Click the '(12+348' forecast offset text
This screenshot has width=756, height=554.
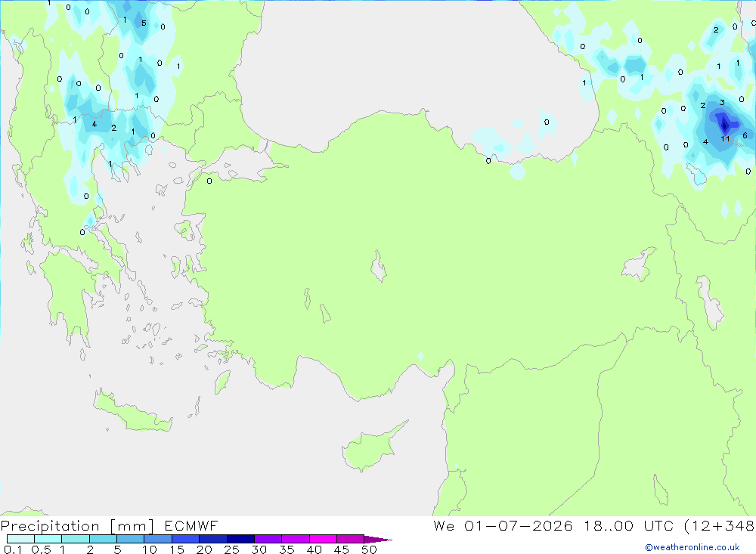[720, 526]
